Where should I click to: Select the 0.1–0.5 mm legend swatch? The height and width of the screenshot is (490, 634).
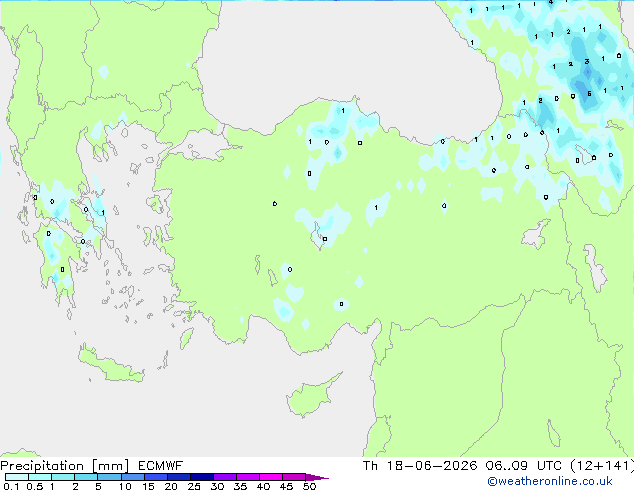[17, 477]
